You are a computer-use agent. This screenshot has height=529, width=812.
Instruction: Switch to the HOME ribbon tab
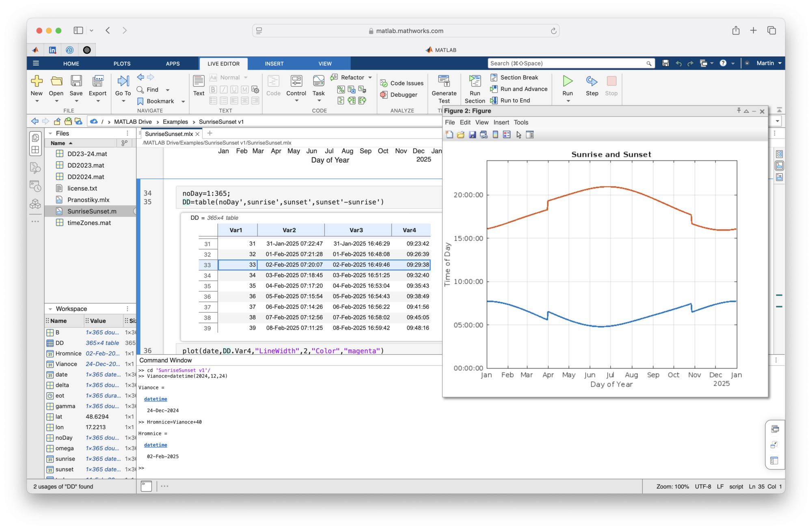[71, 64]
